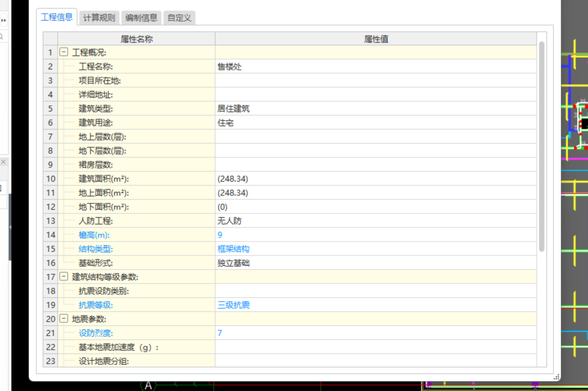
Task: Click the 裙房层数 value cell
Action: coord(376,165)
